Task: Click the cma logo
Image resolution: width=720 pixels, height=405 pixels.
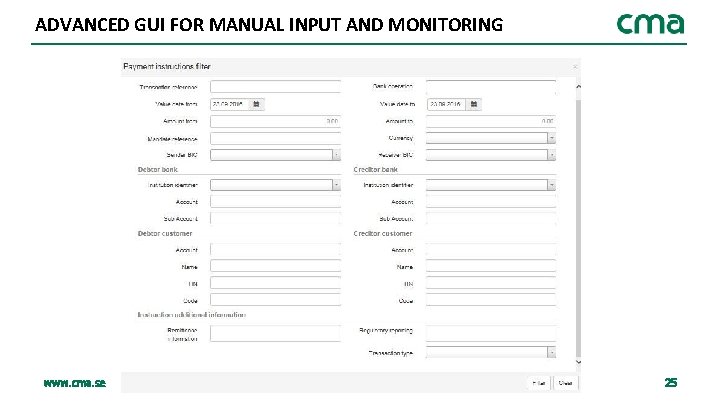Action: (x=650, y=24)
